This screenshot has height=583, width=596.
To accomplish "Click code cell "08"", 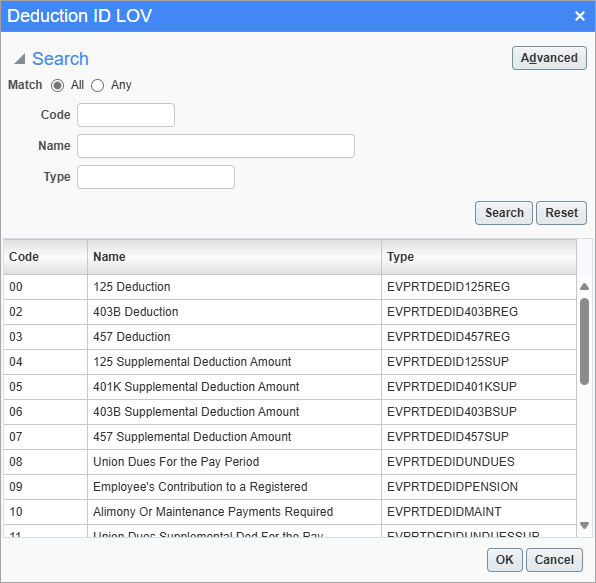I will 46,462.
